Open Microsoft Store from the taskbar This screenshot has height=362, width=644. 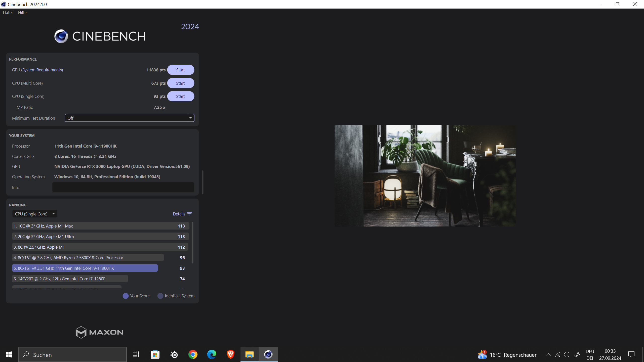[155, 354]
